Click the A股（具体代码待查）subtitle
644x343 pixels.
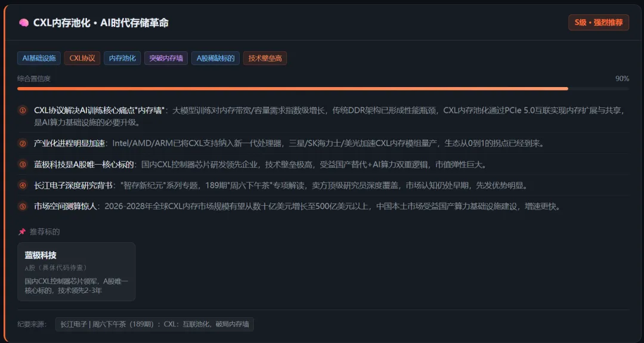[x=56, y=268]
